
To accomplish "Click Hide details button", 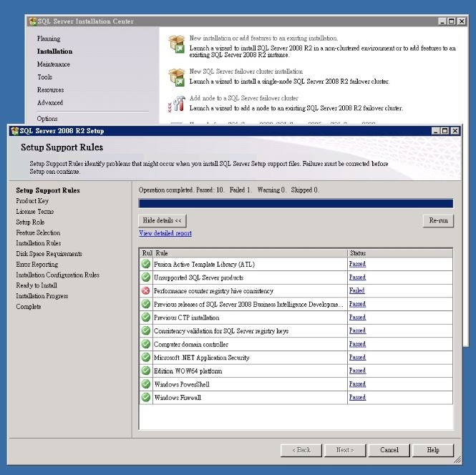I will tap(162, 220).
